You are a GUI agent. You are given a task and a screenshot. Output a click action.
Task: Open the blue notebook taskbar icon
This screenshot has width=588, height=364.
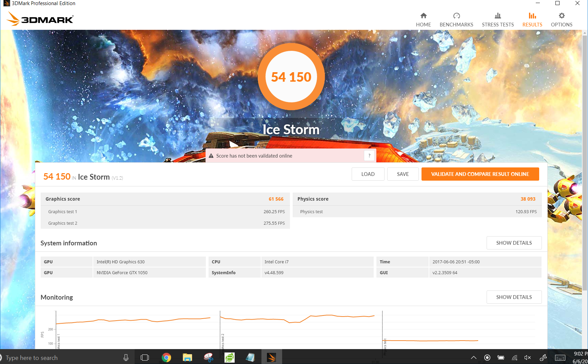point(250,358)
